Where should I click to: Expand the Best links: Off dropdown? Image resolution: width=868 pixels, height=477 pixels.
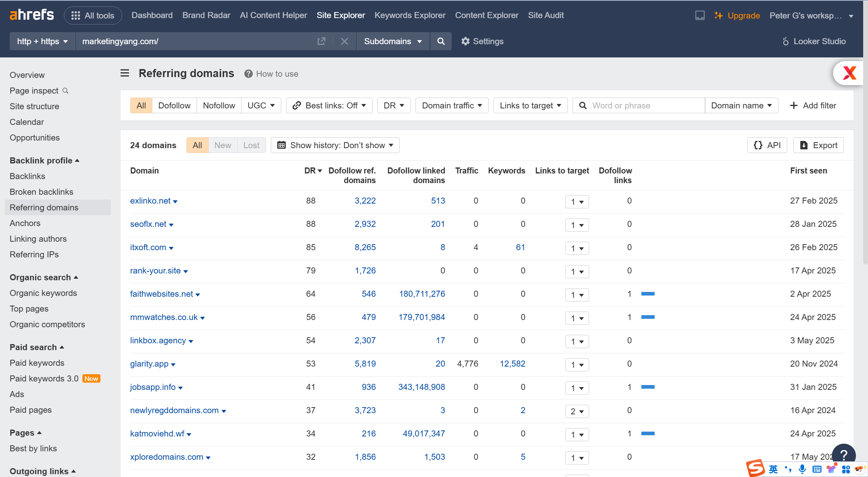pyautogui.click(x=329, y=106)
